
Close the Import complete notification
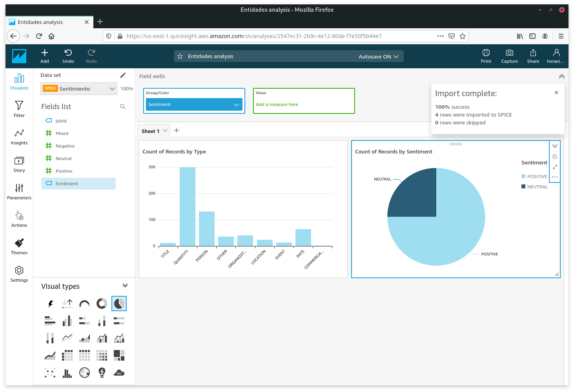[556, 93]
